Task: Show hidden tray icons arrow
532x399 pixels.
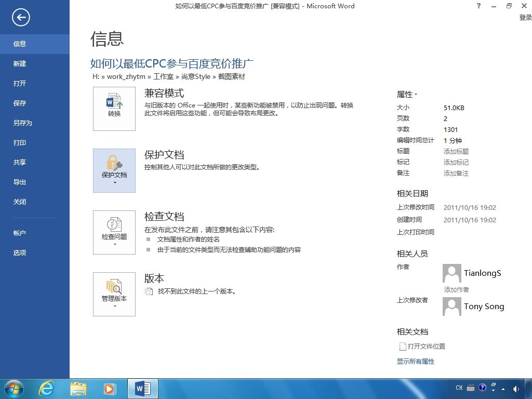Action: tap(503, 389)
